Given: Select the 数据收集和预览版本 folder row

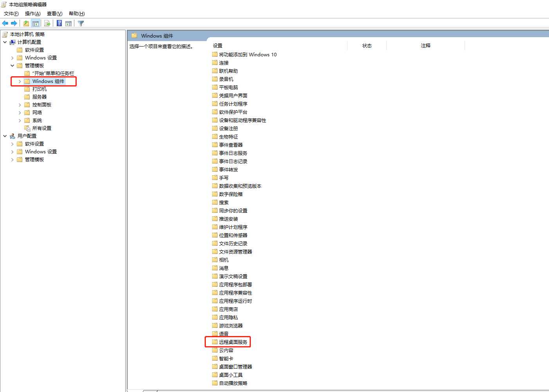Looking at the screenshot, I should tap(237, 186).
